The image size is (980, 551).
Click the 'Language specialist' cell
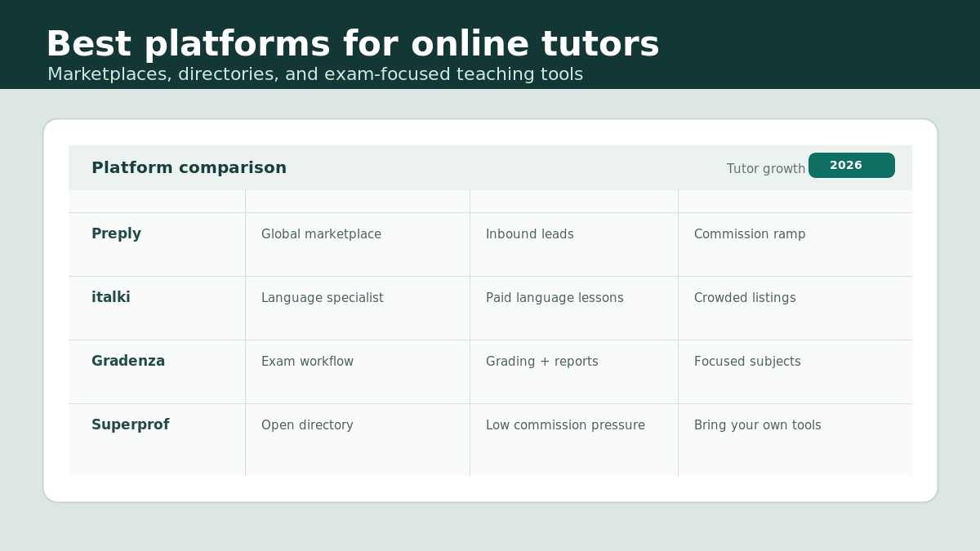click(323, 298)
